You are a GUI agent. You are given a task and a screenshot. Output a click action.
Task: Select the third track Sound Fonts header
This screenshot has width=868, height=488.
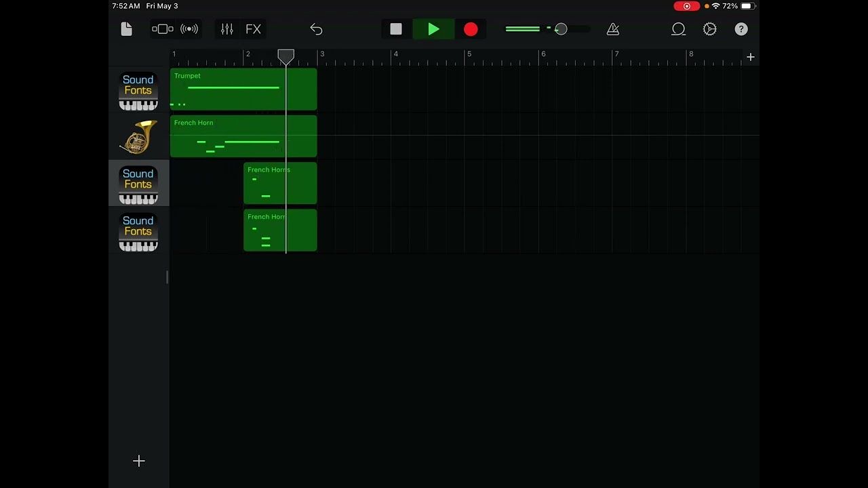(x=138, y=184)
